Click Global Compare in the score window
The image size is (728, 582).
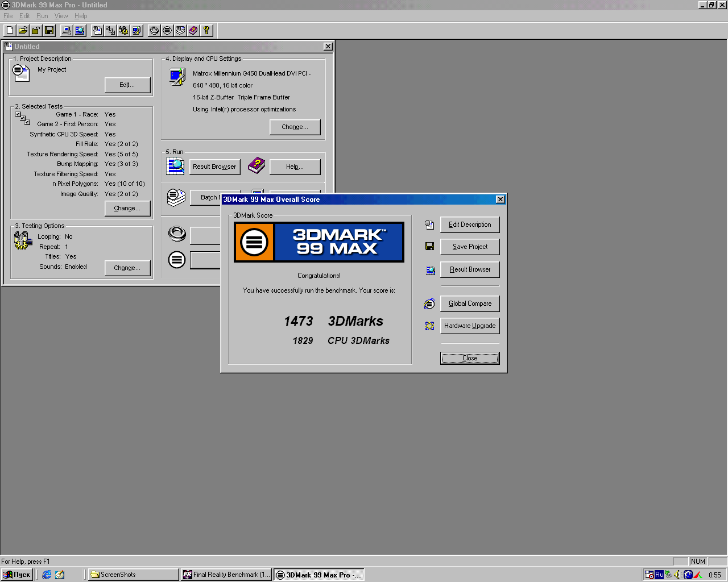[470, 303]
